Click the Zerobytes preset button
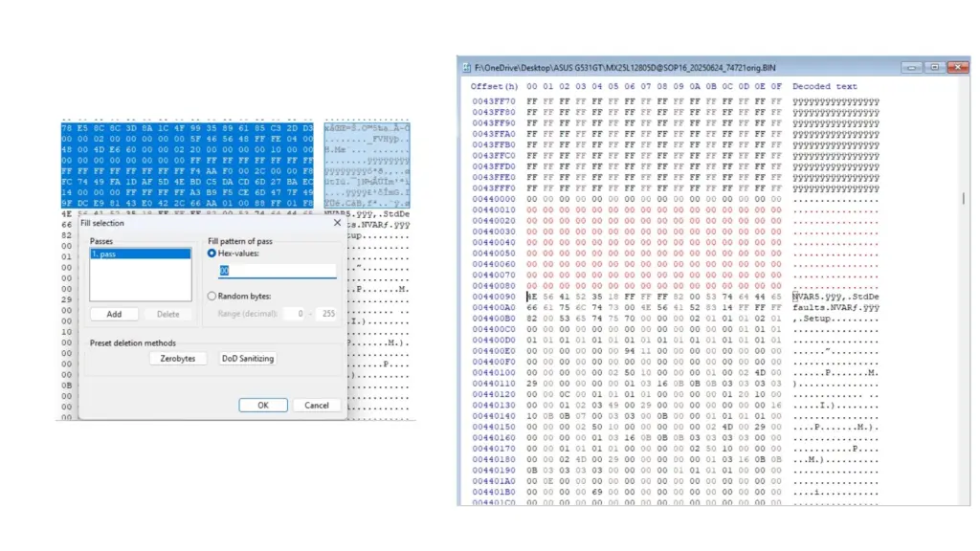This screenshot has height=551, width=980. coord(177,359)
